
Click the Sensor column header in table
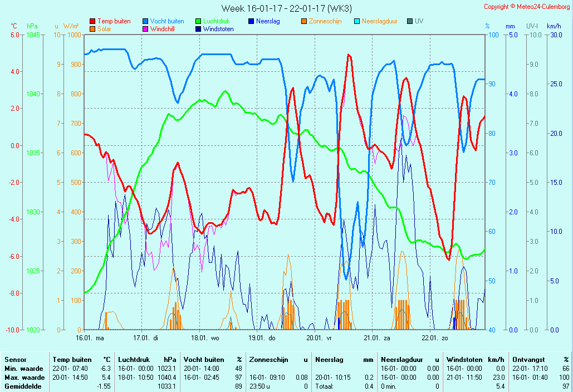[x=15, y=360]
